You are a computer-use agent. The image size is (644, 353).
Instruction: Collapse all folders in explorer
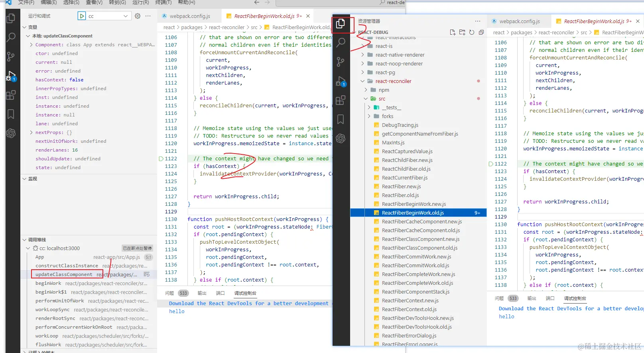coord(481,32)
